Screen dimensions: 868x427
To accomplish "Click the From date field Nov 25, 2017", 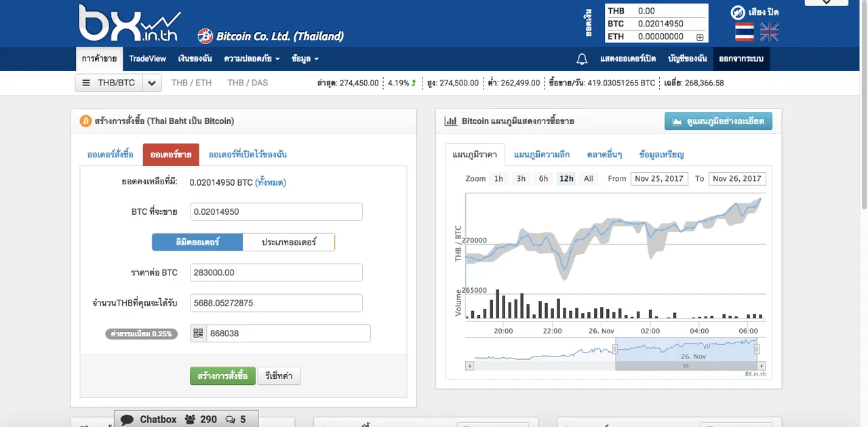I will [x=659, y=179].
